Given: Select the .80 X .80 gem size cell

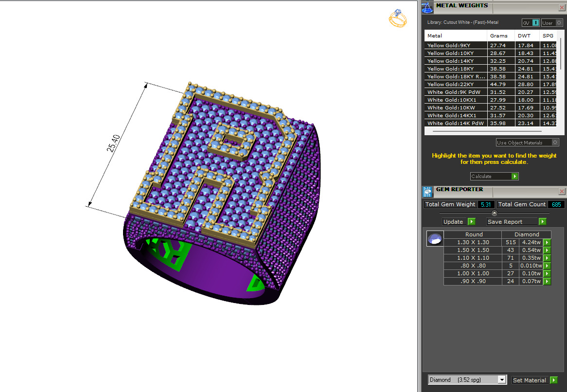Looking at the screenshot, I should [473, 266].
